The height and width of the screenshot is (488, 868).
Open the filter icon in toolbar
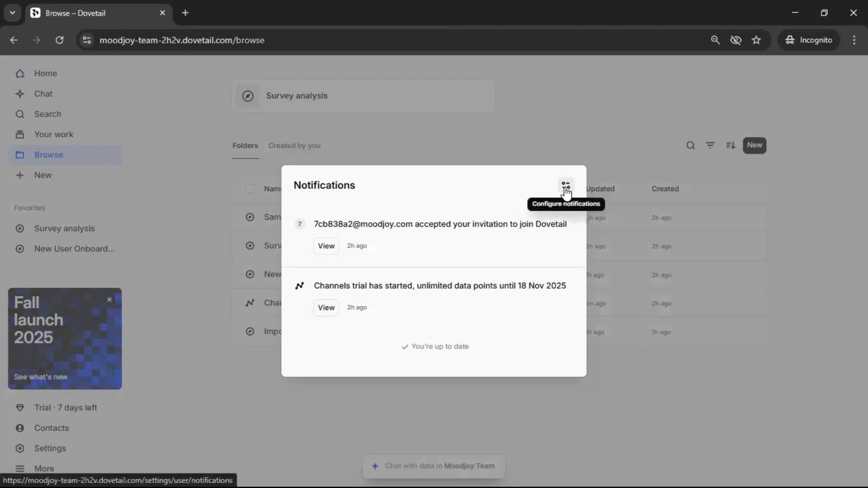(x=710, y=145)
